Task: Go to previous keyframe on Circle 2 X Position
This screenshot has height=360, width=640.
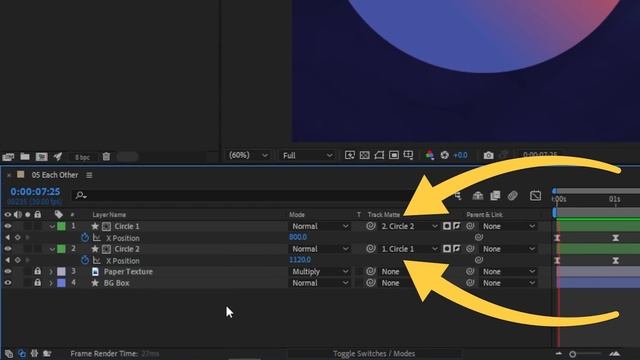Action: (8, 260)
